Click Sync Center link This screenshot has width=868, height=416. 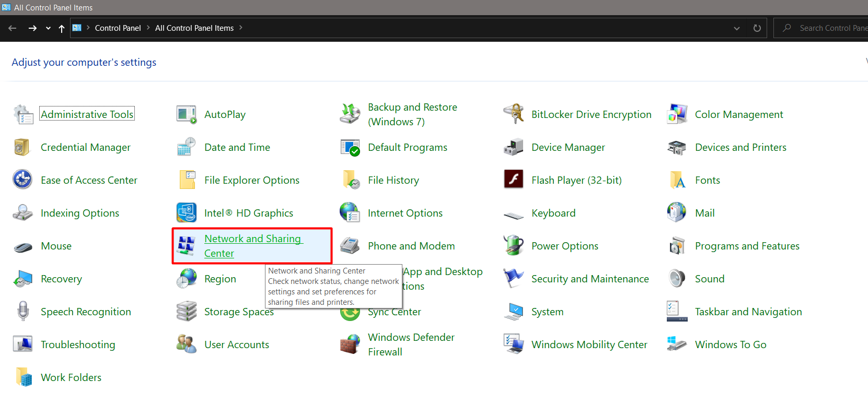tap(395, 312)
